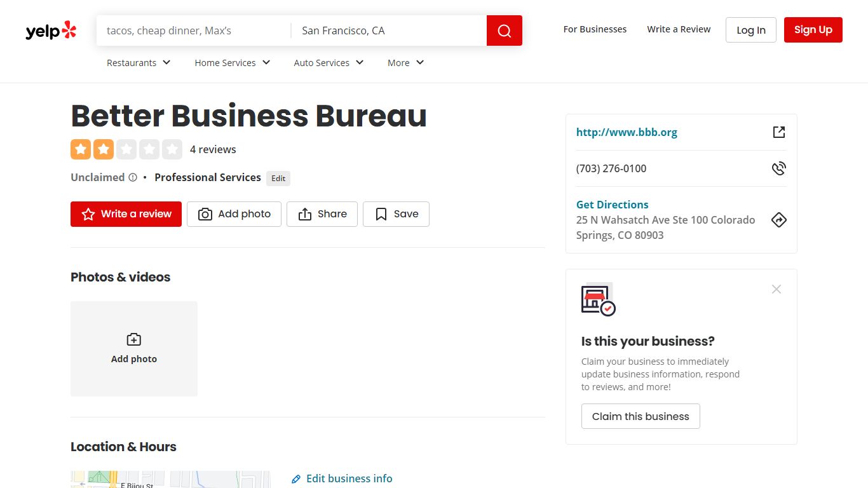Save this business with the Save button
This screenshot has height=488, width=868.
396,214
